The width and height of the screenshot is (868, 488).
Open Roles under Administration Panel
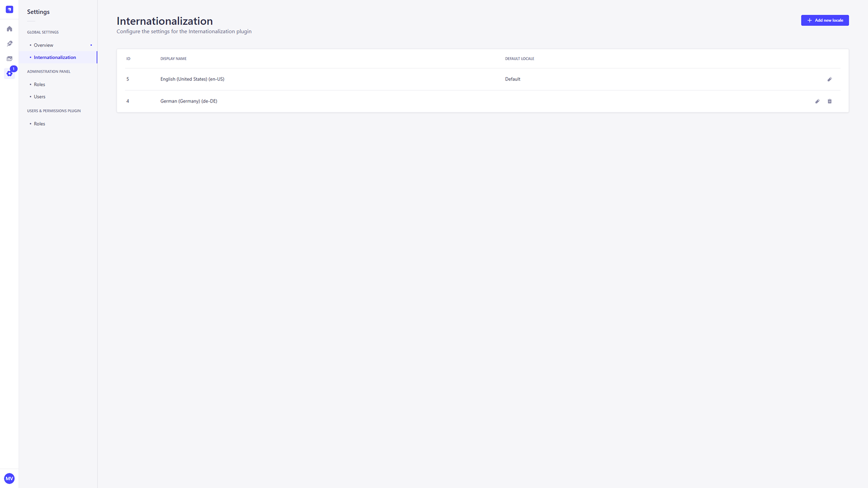tap(39, 84)
